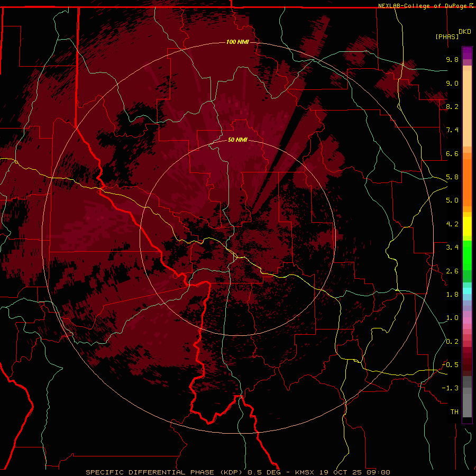This screenshot has width=476, height=476.
Task: Click the 5.8 value on the color scale
Action: [452, 177]
